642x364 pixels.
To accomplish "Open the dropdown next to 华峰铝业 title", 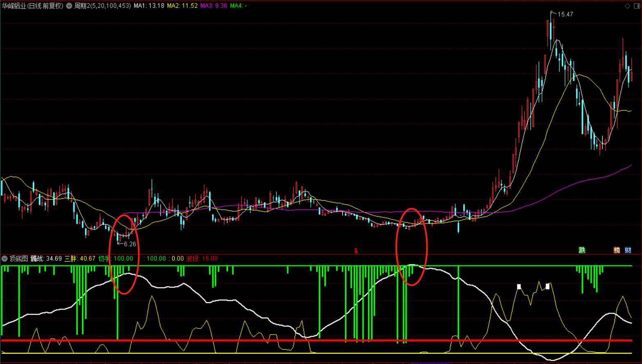I will (69, 6).
